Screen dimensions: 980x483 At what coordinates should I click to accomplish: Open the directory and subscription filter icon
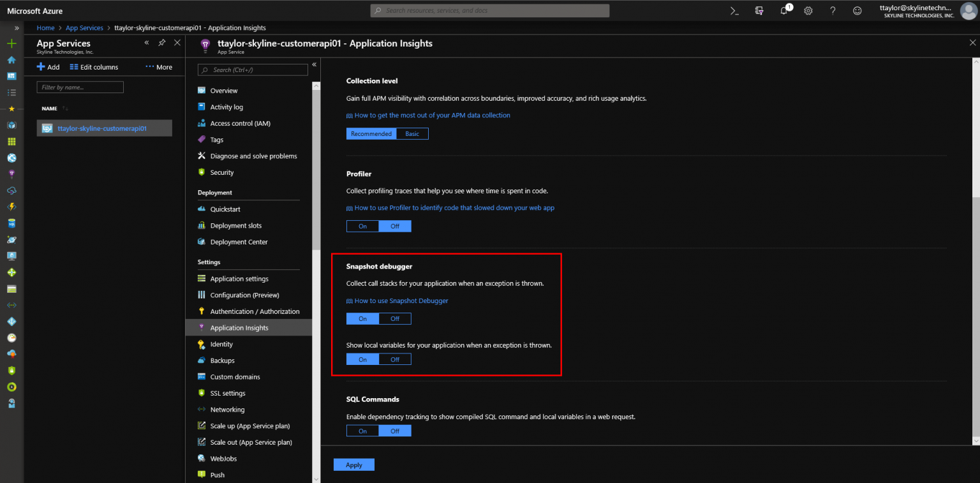coord(759,11)
